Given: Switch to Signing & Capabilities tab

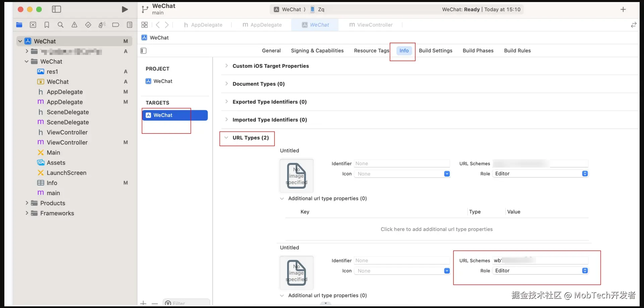Looking at the screenshot, I should click(317, 51).
